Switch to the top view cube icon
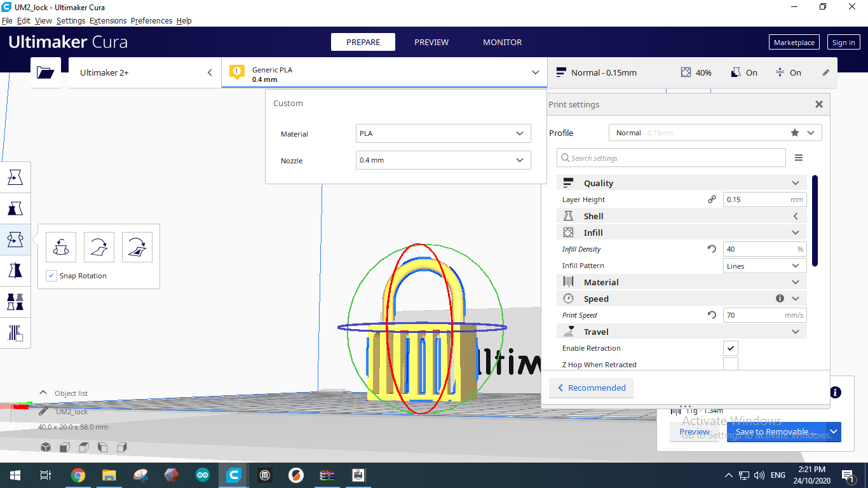The width and height of the screenshot is (868, 488). click(84, 447)
